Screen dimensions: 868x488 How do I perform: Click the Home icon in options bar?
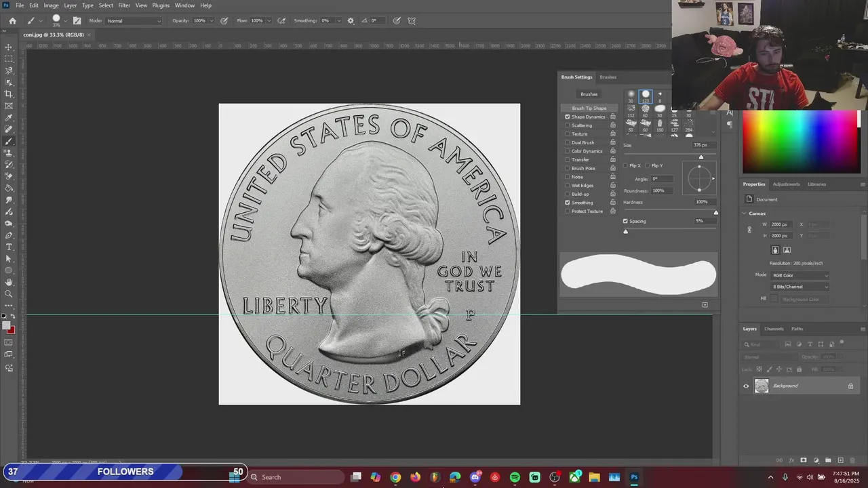click(x=12, y=21)
